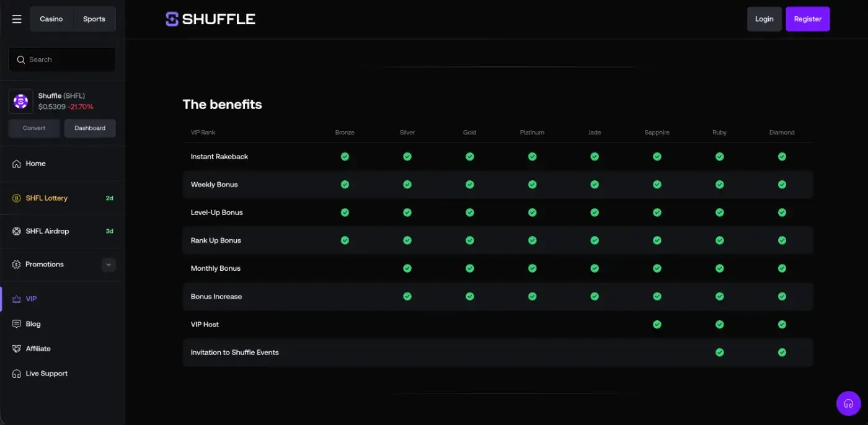Open the floating purple support chat button
The image size is (868, 425).
tap(849, 403)
